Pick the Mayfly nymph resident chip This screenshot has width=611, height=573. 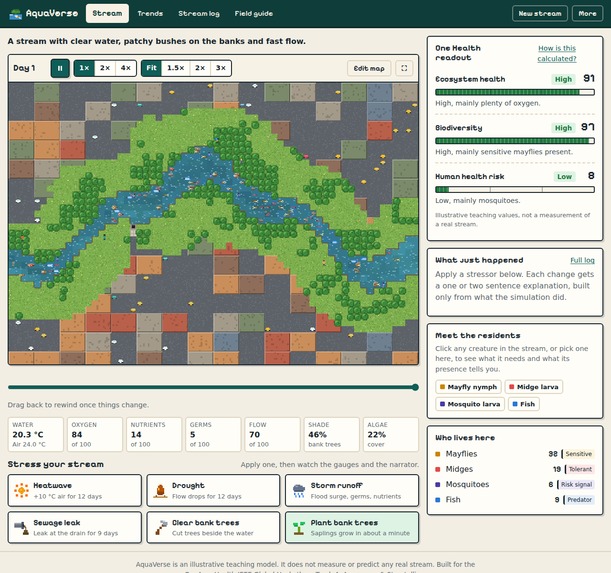(468, 387)
